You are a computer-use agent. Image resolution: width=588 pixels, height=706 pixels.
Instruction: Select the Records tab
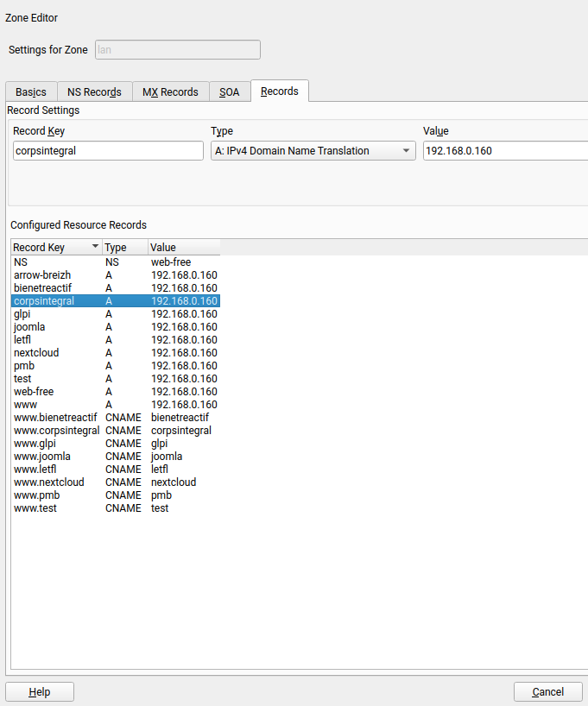tap(280, 91)
